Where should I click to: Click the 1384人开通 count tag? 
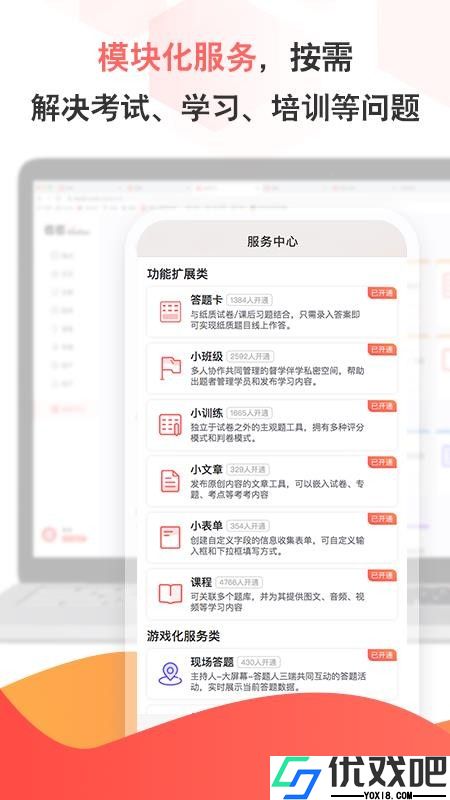click(x=250, y=300)
